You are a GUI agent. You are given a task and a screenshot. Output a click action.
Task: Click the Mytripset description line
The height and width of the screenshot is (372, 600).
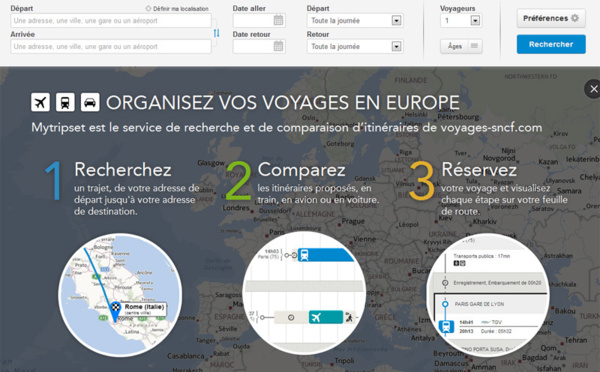[287, 127]
